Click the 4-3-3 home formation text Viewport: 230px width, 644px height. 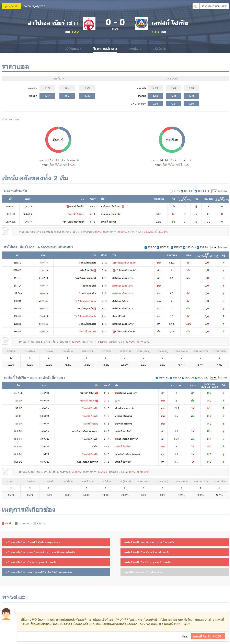(x=75, y=32)
